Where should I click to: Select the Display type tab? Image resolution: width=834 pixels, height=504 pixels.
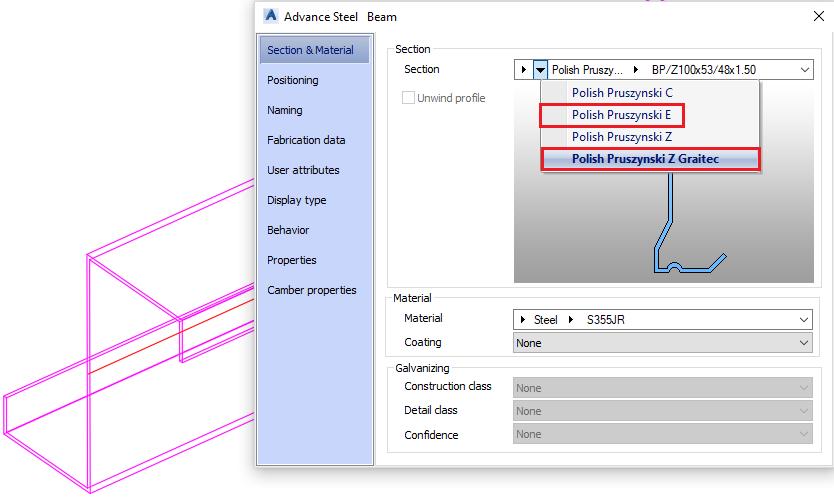[297, 200]
